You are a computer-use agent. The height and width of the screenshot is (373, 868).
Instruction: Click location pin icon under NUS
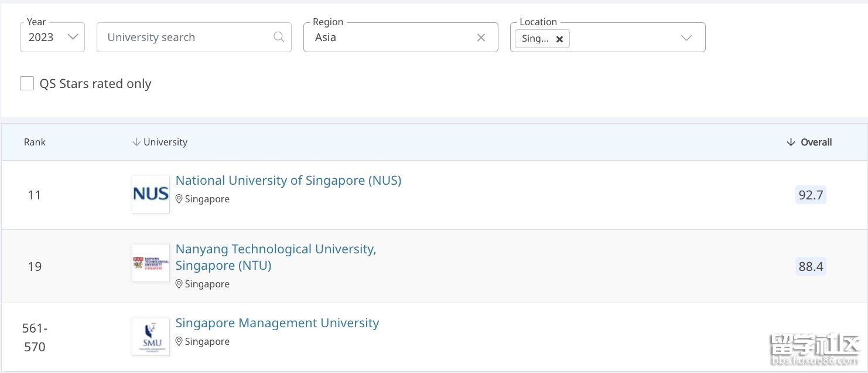(x=179, y=199)
